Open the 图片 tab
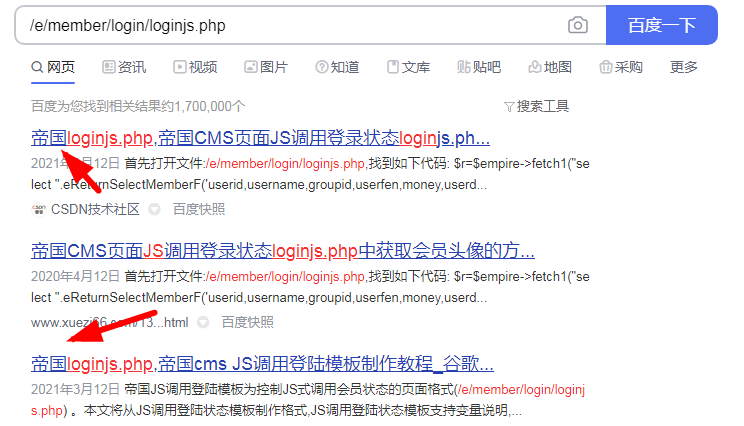744x426 pixels. [x=266, y=67]
